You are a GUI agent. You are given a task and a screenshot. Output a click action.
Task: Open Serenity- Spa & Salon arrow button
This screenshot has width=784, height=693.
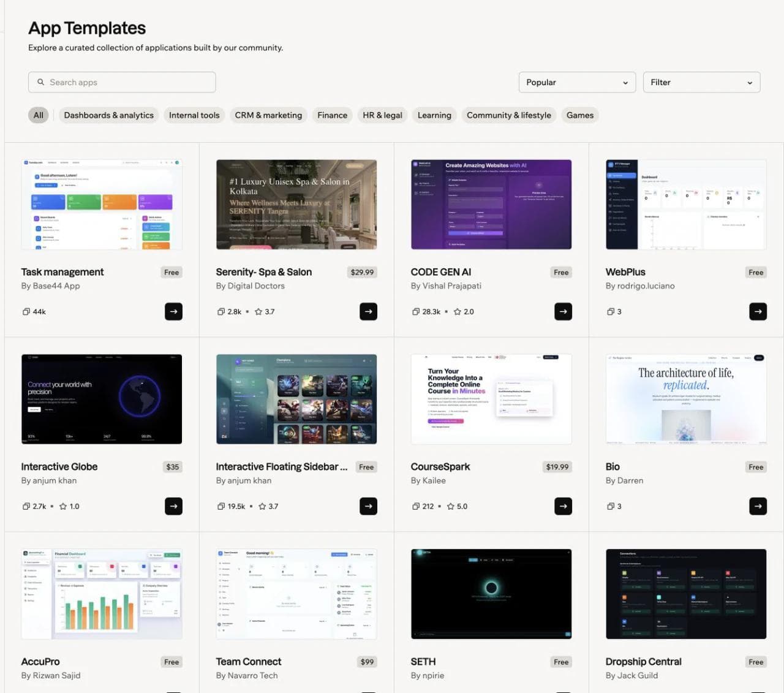368,311
